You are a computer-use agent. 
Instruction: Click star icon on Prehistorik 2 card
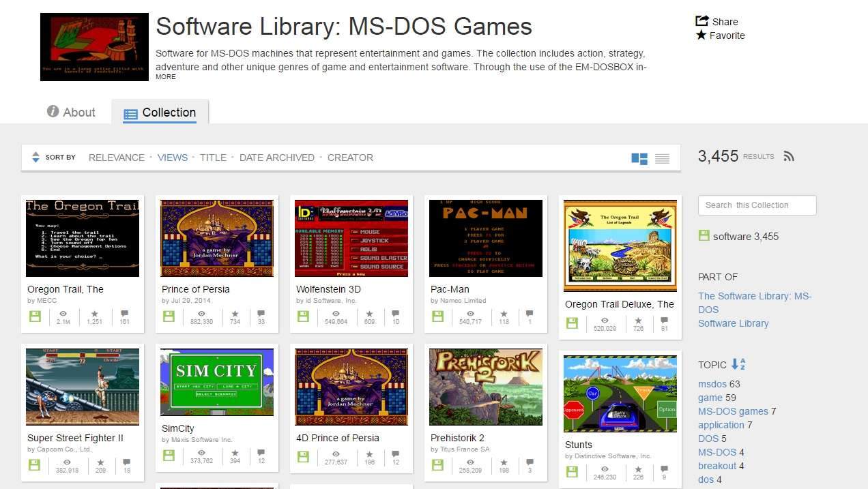(x=504, y=463)
